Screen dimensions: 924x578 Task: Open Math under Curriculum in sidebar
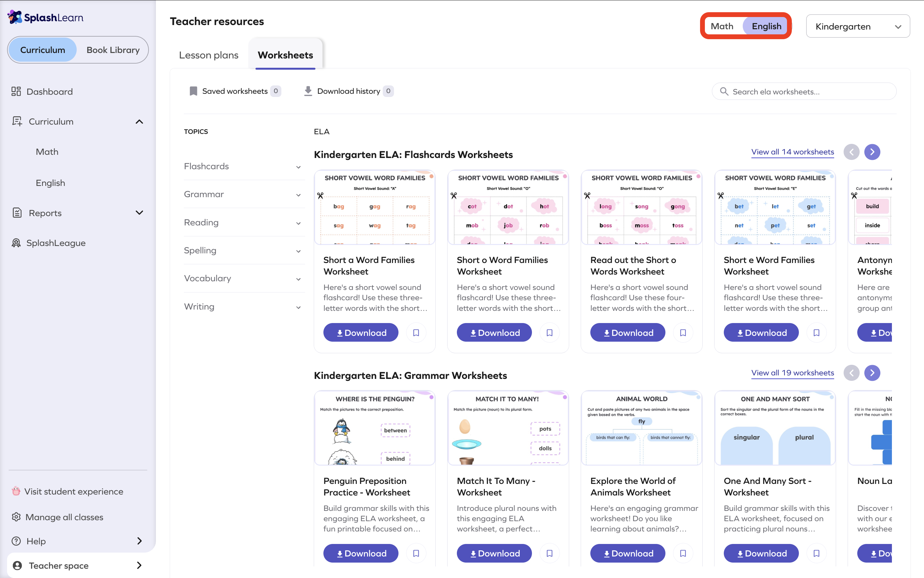pos(47,152)
